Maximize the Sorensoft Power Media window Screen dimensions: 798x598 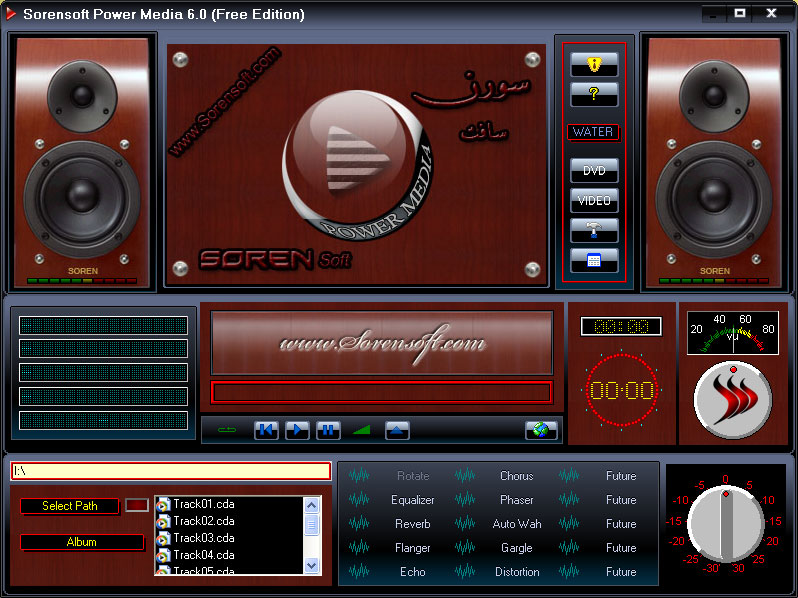pyautogui.click(x=740, y=14)
